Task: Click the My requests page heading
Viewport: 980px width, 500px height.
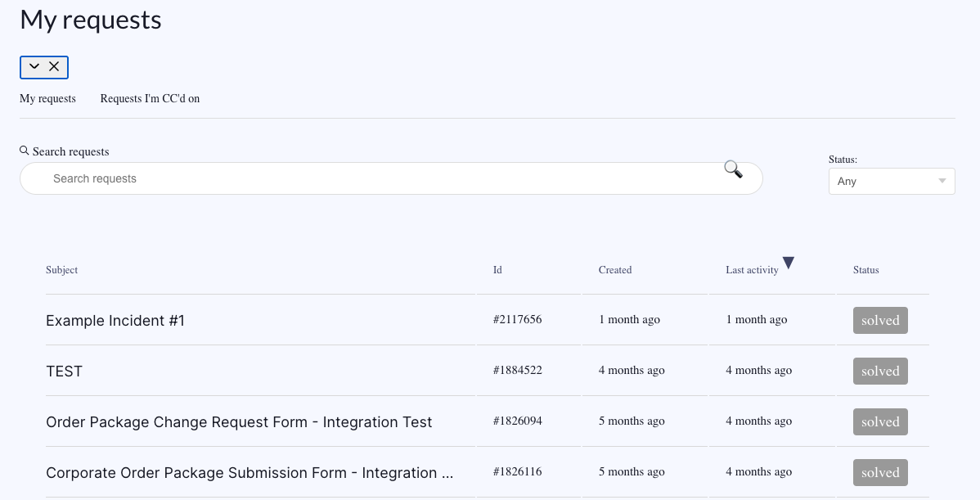Action: 91,20
